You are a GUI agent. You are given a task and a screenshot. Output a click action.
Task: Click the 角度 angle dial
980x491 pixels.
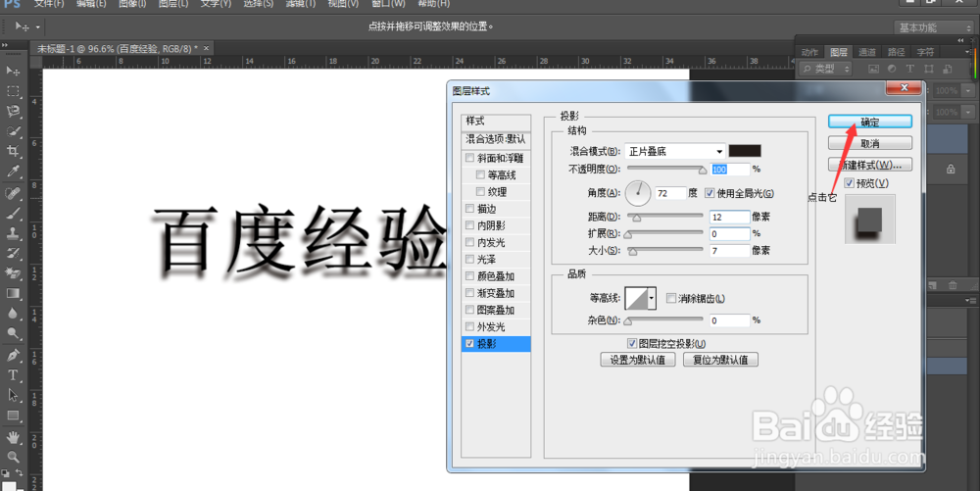[x=638, y=194]
